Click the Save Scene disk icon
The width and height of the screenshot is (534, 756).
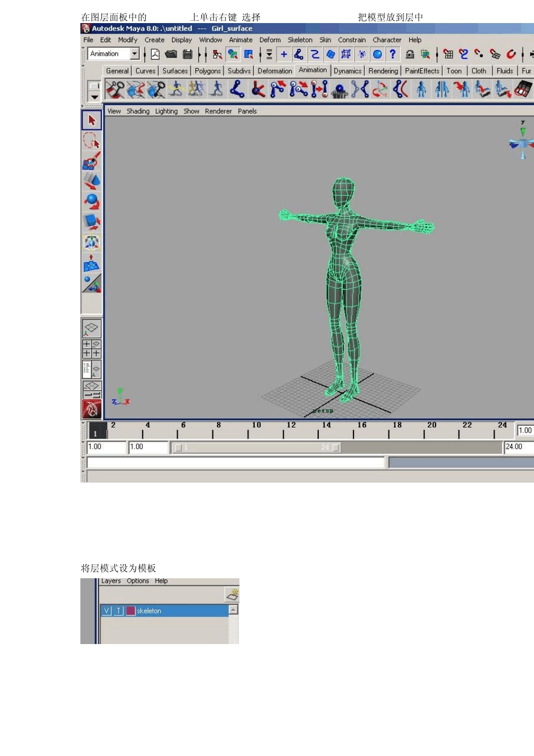[188, 54]
